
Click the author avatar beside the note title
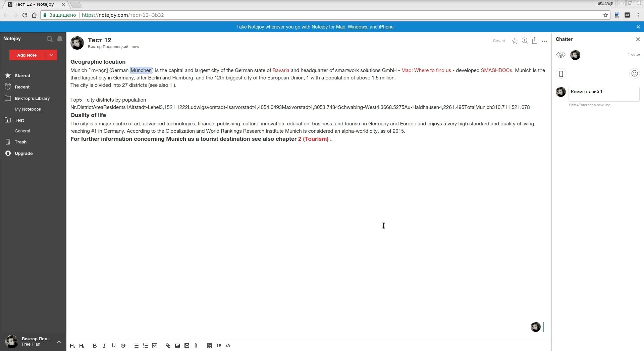77,43
